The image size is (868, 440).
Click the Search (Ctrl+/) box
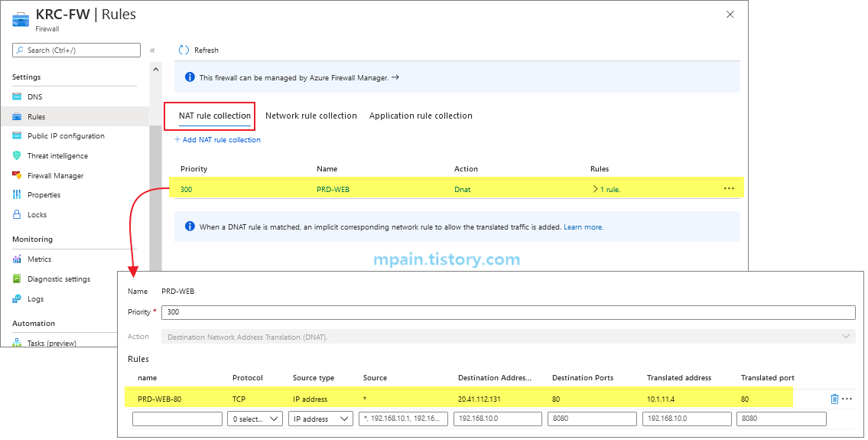(76, 51)
